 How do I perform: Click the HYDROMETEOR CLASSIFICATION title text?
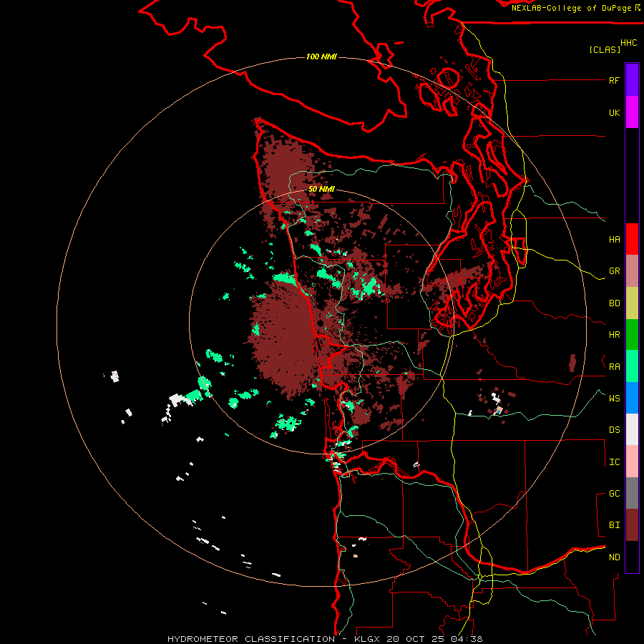(251, 639)
